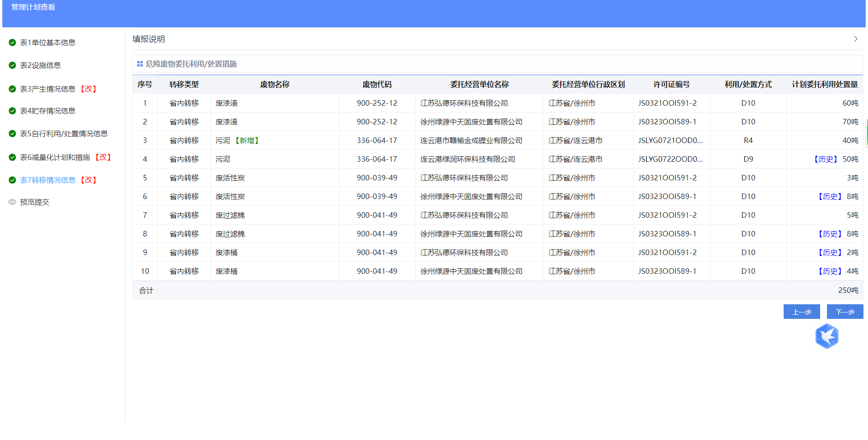The image size is (868, 440).
Task: Click permit number JS0323OOI589-1 in row 2
Action: click(x=667, y=122)
